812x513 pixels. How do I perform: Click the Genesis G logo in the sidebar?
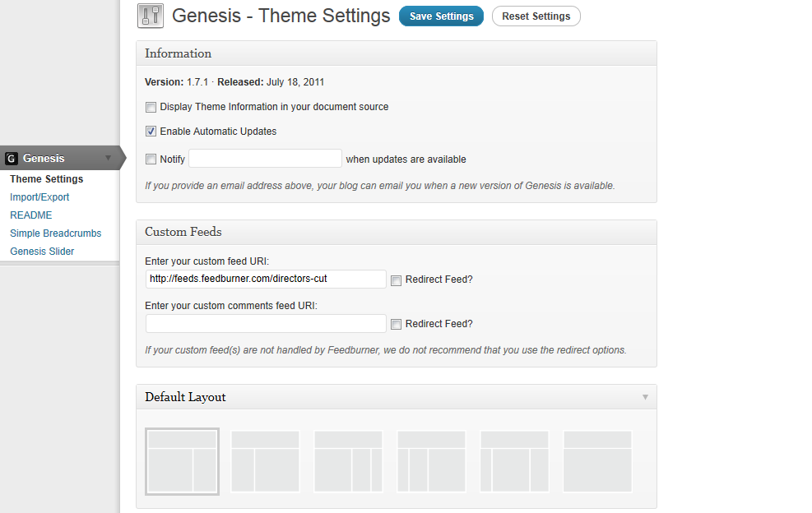click(x=11, y=158)
